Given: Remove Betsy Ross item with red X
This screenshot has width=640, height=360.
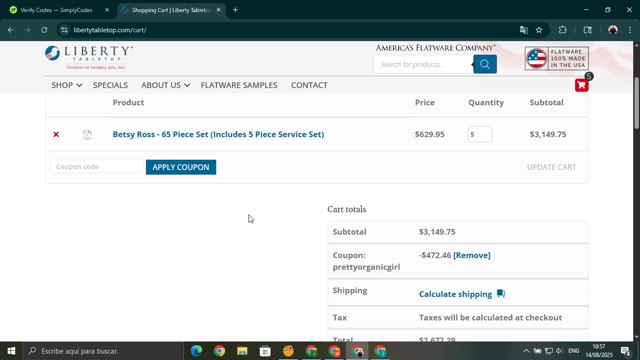Looking at the screenshot, I should coord(56,134).
